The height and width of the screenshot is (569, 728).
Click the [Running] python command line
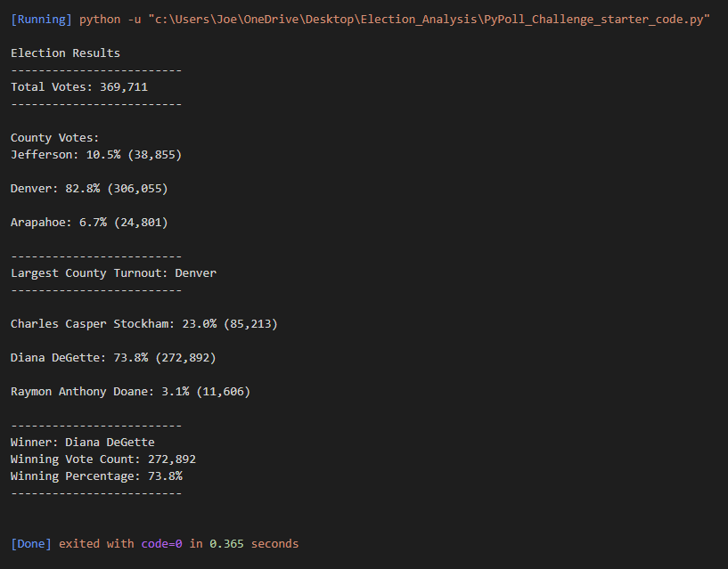pos(360,20)
